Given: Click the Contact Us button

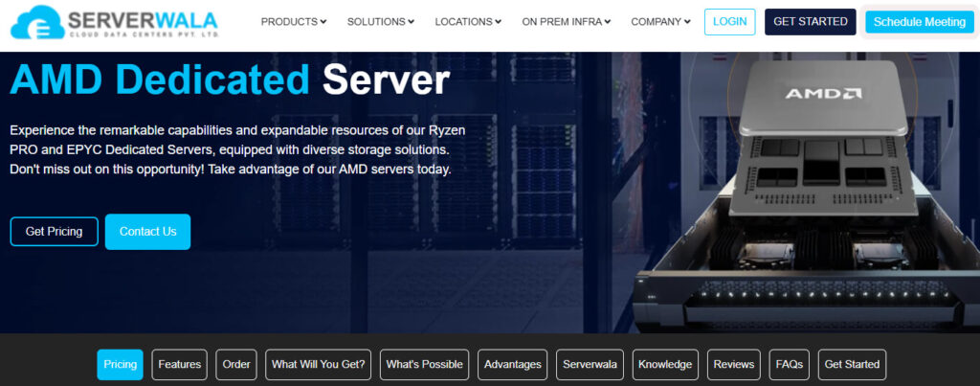Looking at the screenshot, I should coord(147,232).
